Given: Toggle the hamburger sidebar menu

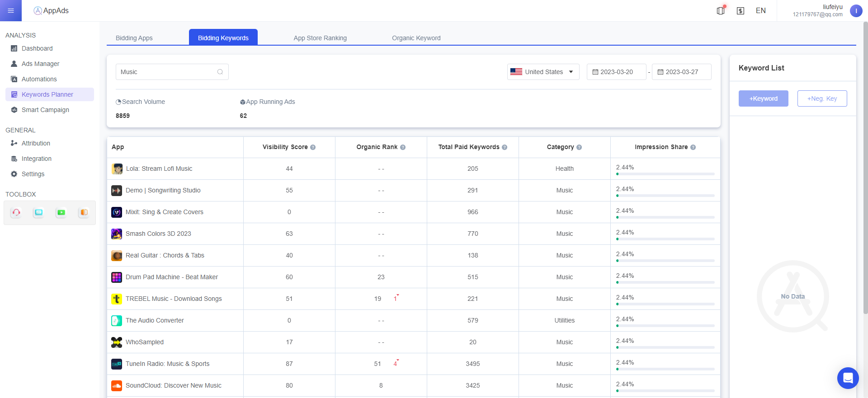Looking at the screenshot, I should coord(11,10).
